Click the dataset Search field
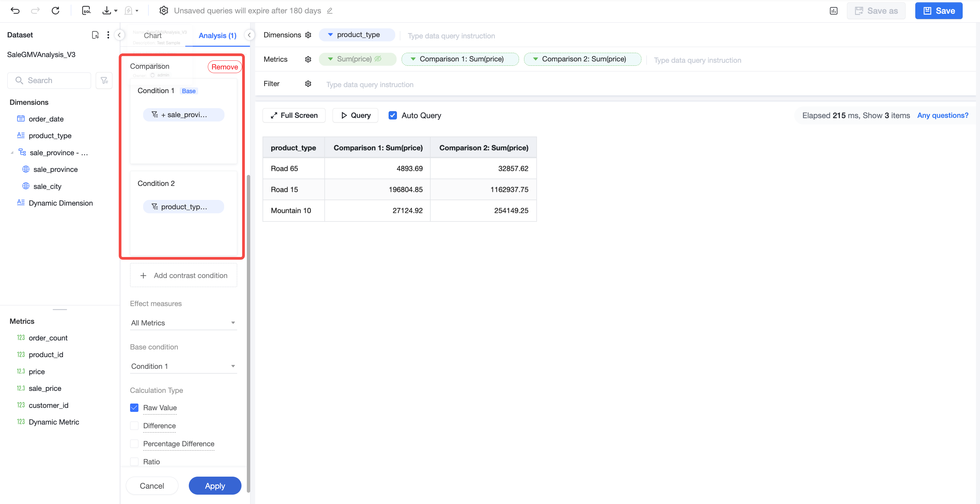 (x=49, y=80)
